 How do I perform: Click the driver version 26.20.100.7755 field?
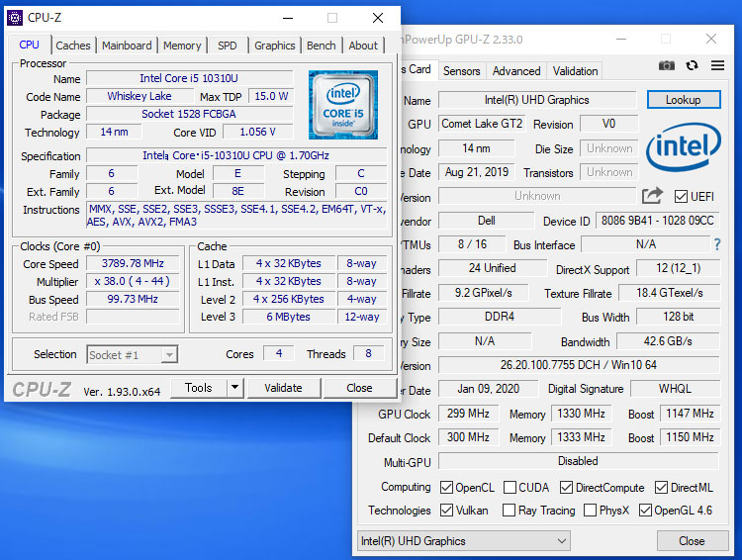pyautogui.click(x=579, y=365)
